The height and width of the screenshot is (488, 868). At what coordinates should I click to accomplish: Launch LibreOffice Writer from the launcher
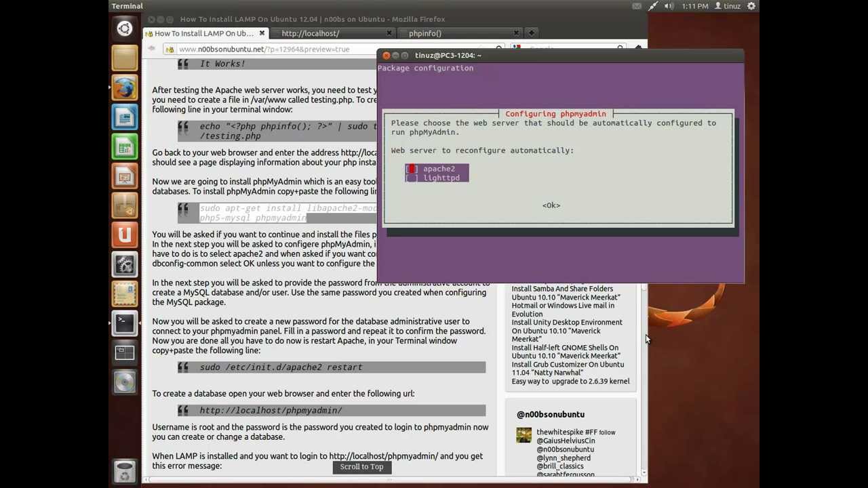pos(125,118)
